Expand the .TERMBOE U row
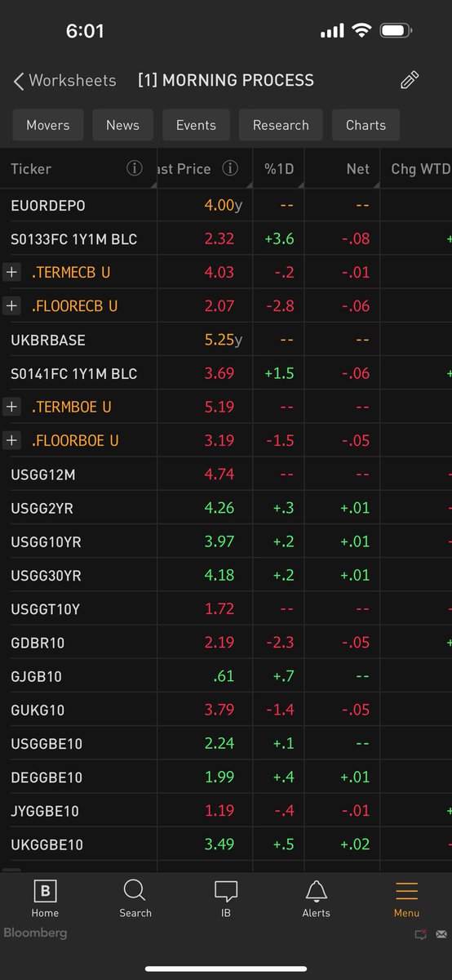 [11, 407]
